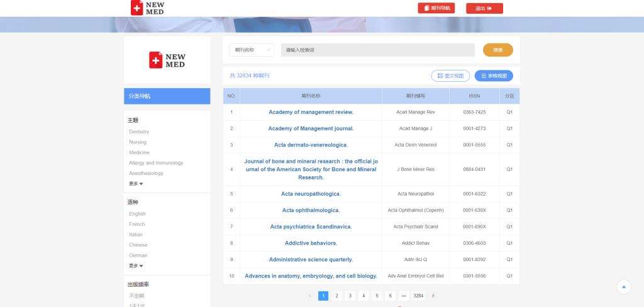The height and width of the screenshot is (307, 644).
Task: Click the red 退出 logout button
Action: [484, 8]
